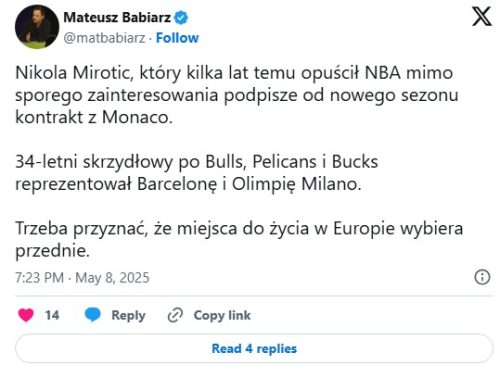Click the name Nikola Mirotic in tweet
Screen dimensions: 500x365
(x=72, y=73)
